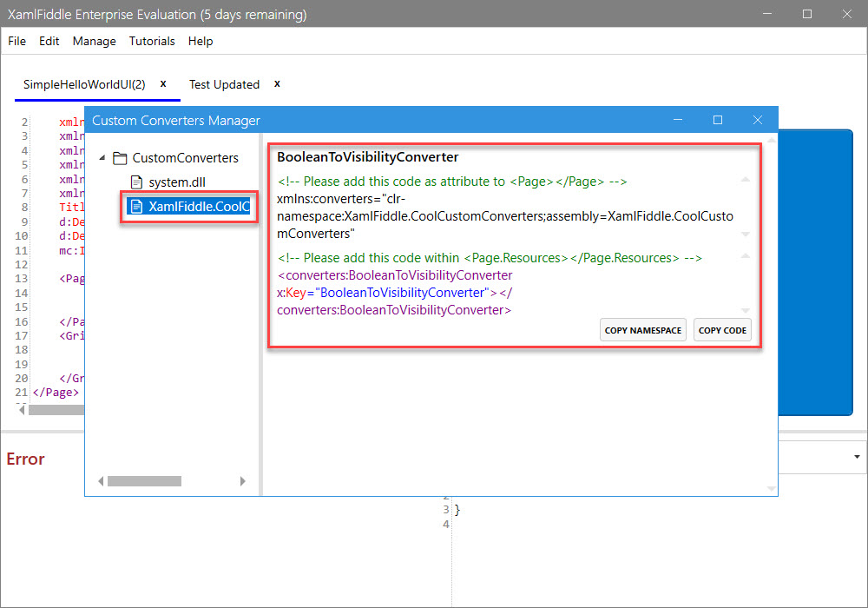The image size is (868, 608).
Task: Click the xmlns:converters namespace code text
Action: tap(505, 216)
